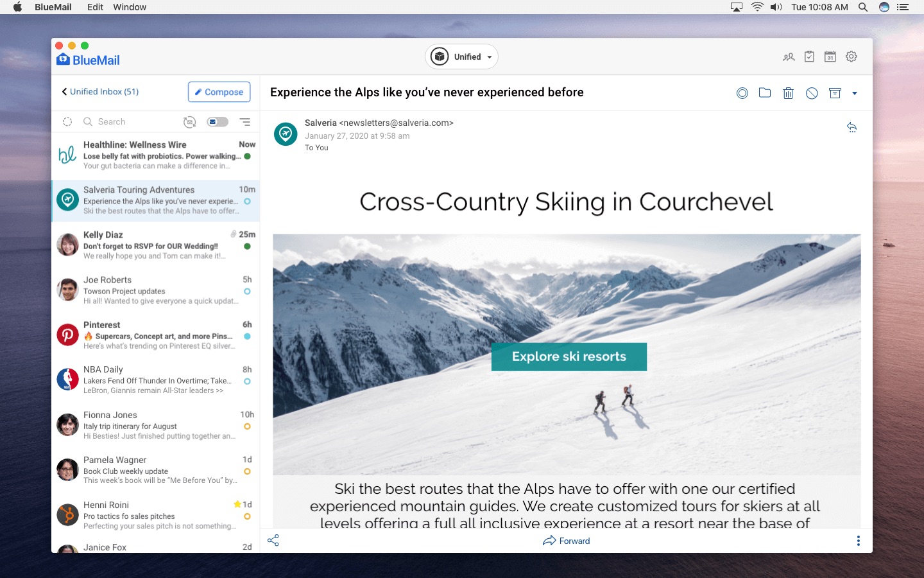924x578 pixels.
Task: Delete email with trash icon
Action: click(x=789, y=93)
